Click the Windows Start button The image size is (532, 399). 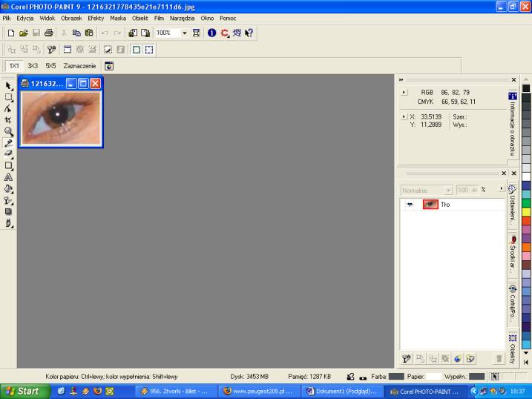click(x=22, y=391)
